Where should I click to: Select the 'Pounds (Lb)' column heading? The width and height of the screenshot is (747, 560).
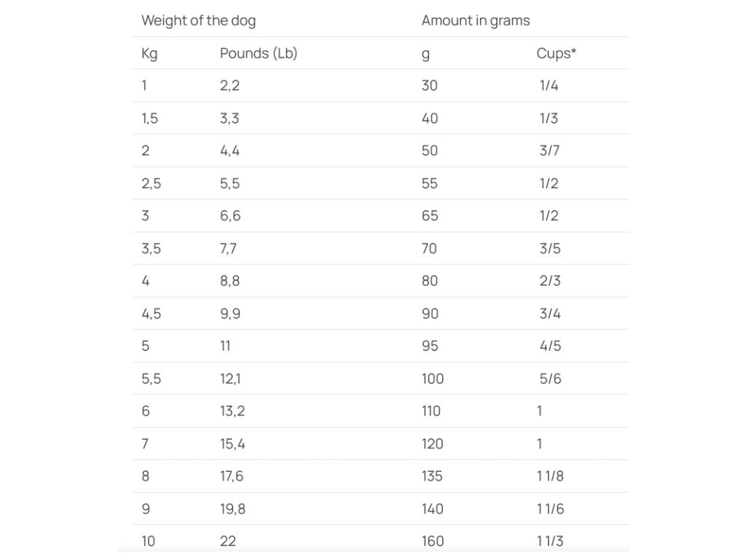coord(258,53)
